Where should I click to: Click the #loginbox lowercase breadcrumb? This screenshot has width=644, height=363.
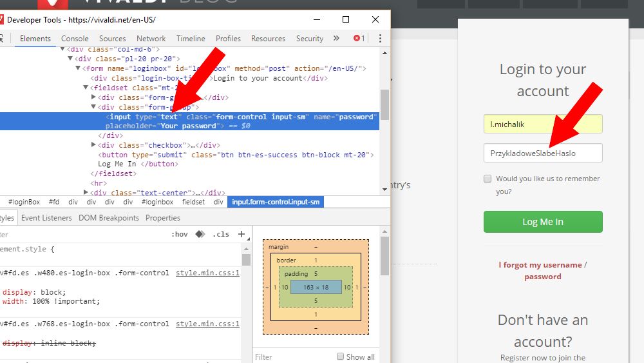(157, 202)
